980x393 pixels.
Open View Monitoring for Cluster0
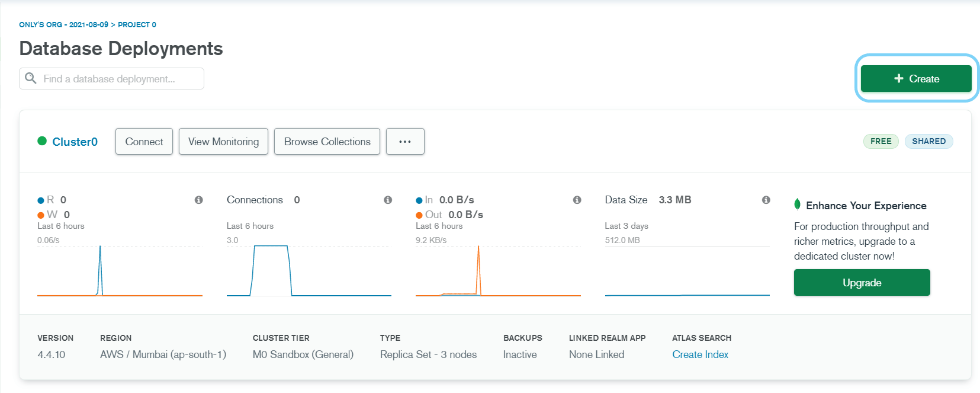tap(223, 142)
